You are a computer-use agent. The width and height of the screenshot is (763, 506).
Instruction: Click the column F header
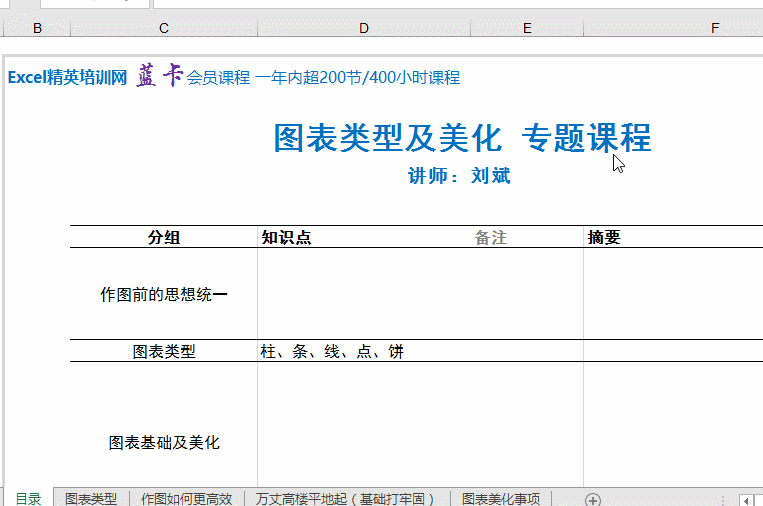(x=715, y=29)
